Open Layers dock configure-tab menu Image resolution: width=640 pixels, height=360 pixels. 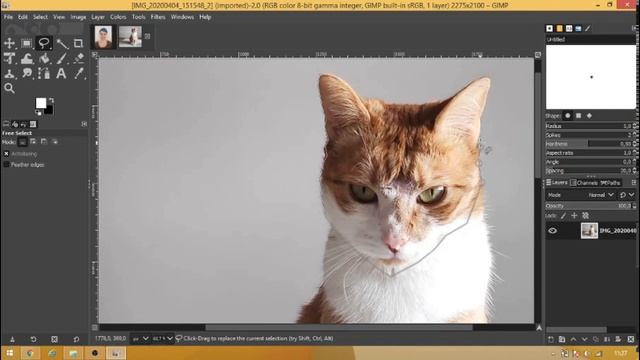[634, 182]
